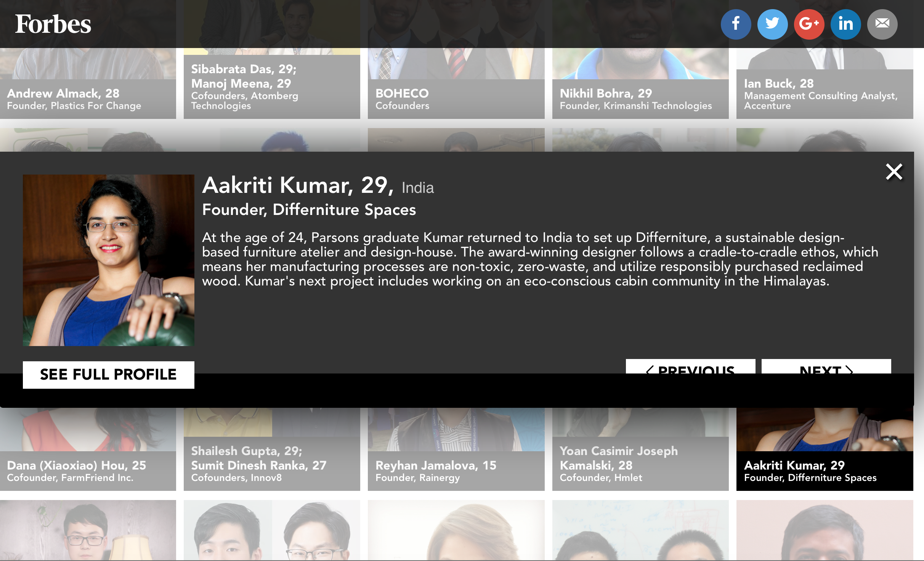Open Yoan Casimir Joseph Kamalski Hmlet card
The width and height of the screenshot is (924, 561).
point(640,450)
